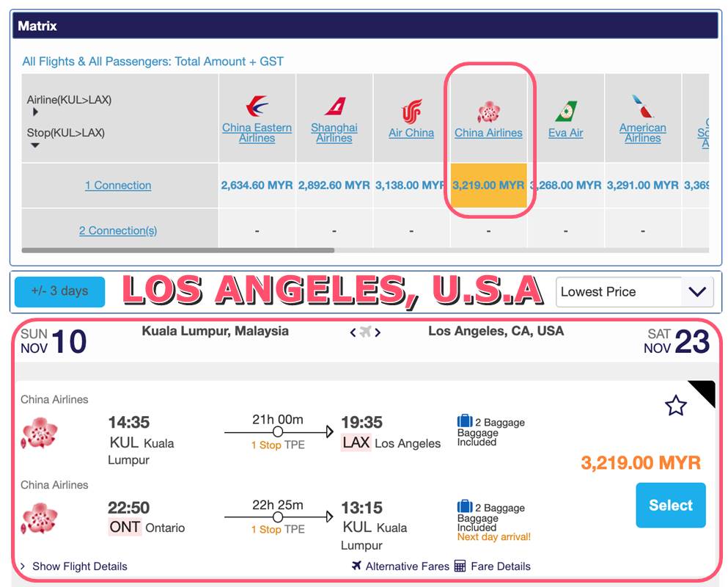This screenshot has width=728, height=587.
Task: Click the highlighted LAX airport code
Action: 356,442
